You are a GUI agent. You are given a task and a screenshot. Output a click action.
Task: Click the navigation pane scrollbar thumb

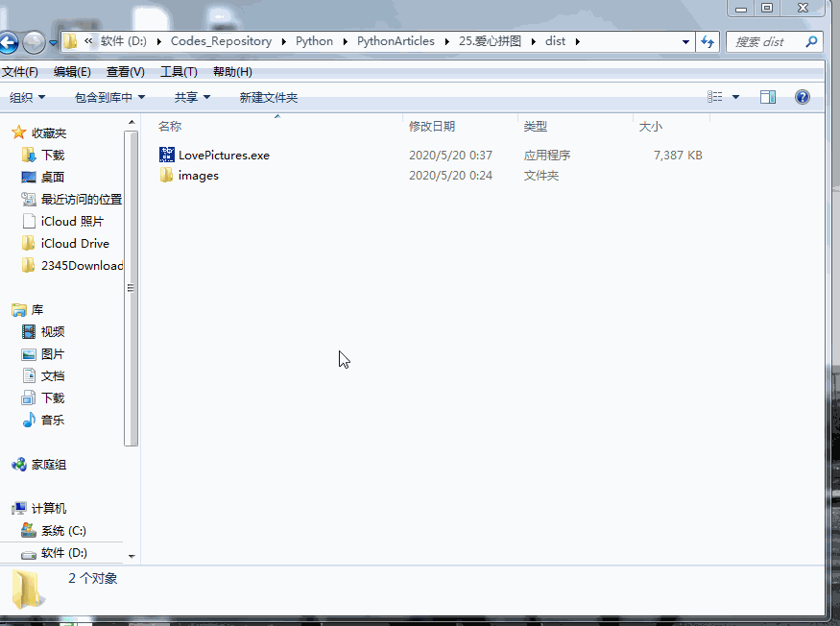pyautogui.click(x=131, y=288)
